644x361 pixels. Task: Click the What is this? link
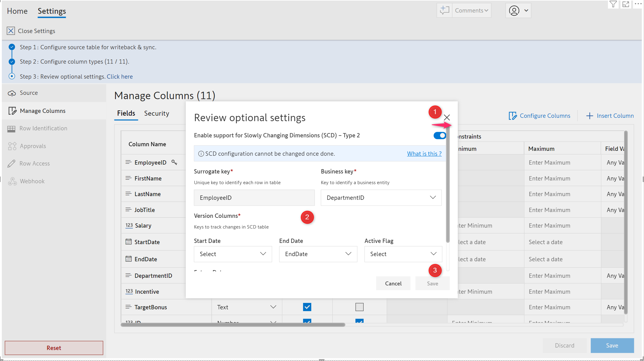(424, 154)
